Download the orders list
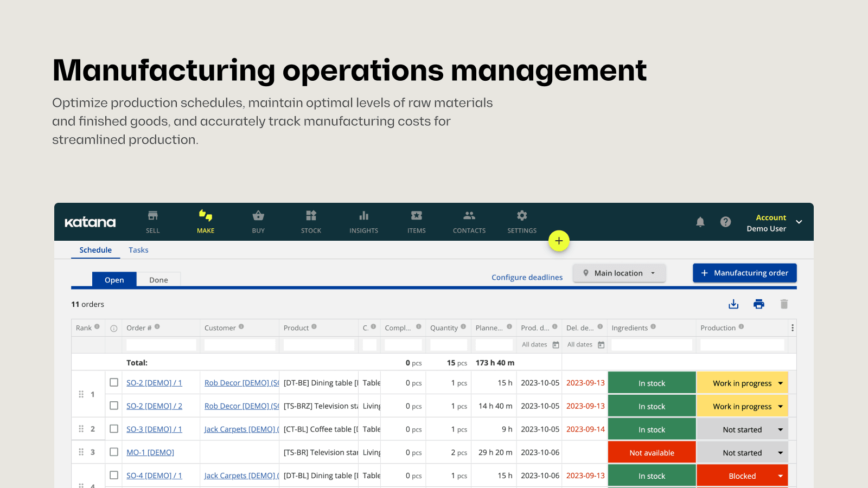Image resolution: width=868 pixels, height=488 pixels. pos(733,304)
